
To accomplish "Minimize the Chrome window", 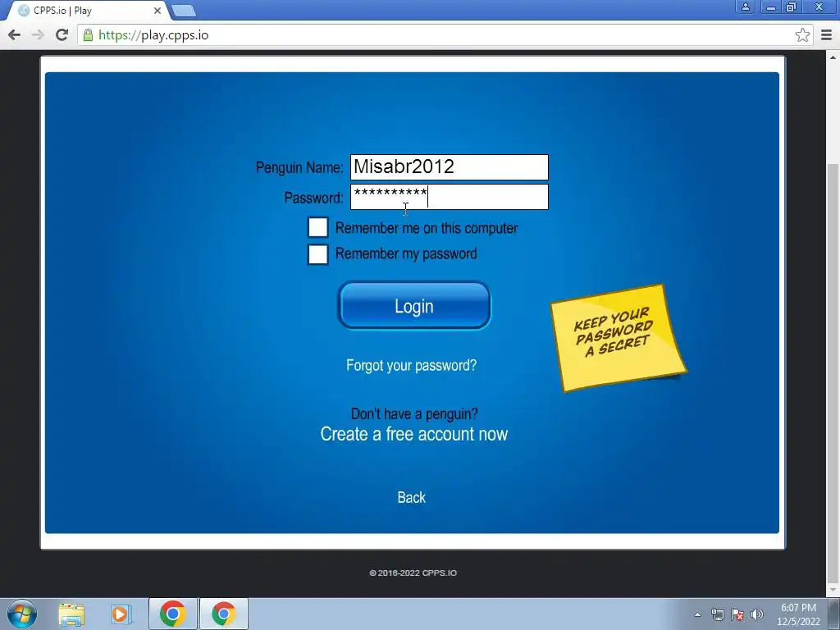I will point(771,7).
